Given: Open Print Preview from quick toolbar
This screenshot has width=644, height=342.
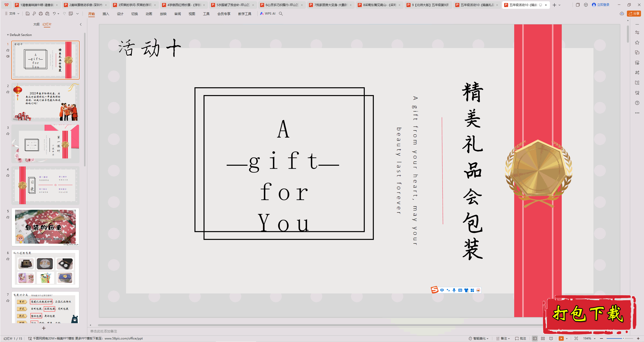Looking at the screenshot, I should pyautogui.click(x=47, y=14).
